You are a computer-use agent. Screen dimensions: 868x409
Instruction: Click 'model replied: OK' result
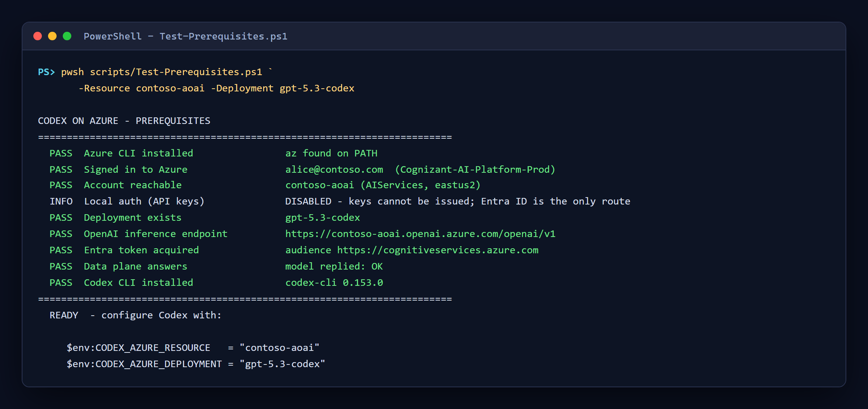[334, 266]
